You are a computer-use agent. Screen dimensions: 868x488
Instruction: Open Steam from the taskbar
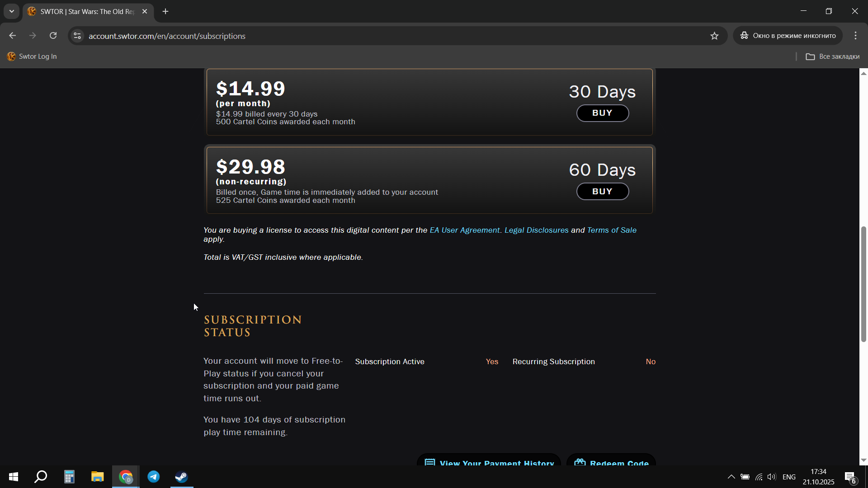click(182, 477)
